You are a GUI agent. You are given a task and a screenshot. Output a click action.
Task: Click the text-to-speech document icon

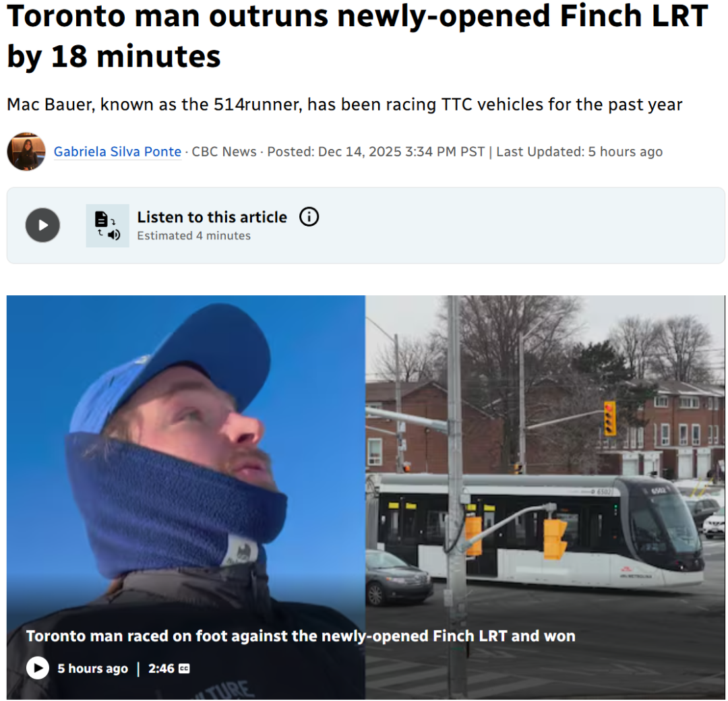(107, 226)
